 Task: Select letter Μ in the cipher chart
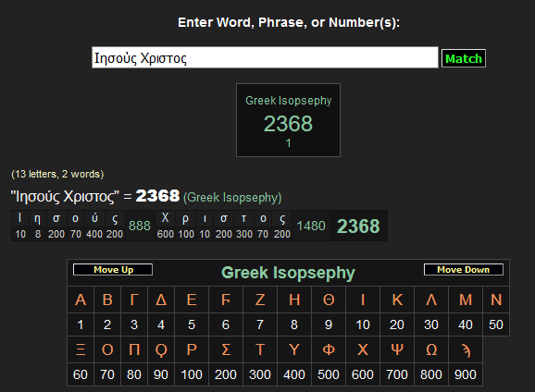click(466, 300)
